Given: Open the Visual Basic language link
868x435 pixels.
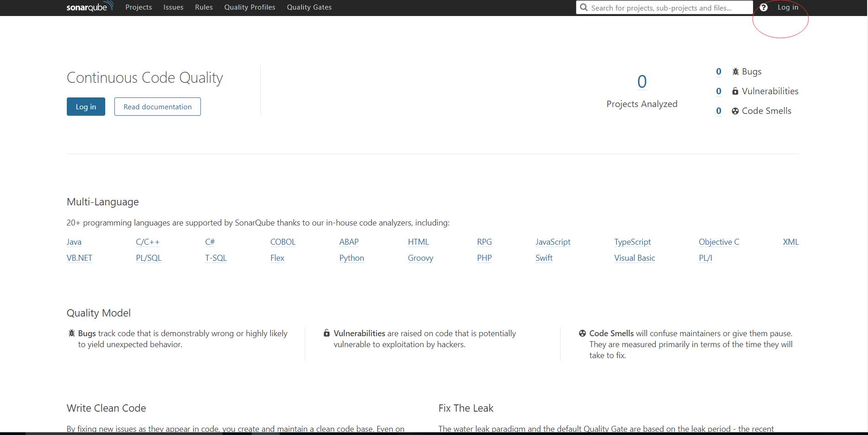Looking at the screenshot, I should (x=635, y=258).
